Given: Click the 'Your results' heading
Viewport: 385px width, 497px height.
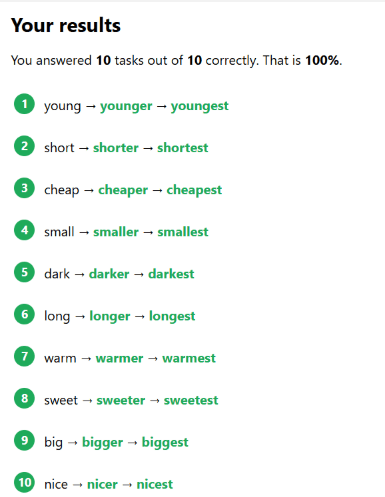Looking at the screenshot, I should click(66, 25).
